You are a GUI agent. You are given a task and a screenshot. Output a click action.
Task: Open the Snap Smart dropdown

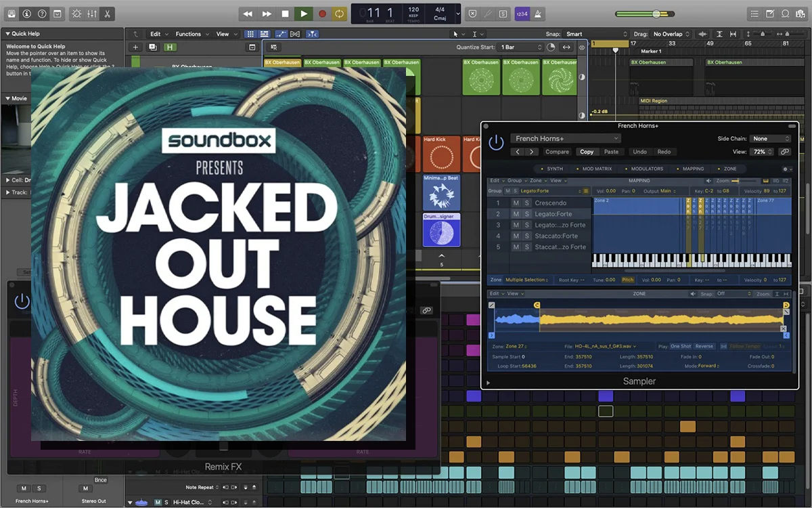click(596, 34)
